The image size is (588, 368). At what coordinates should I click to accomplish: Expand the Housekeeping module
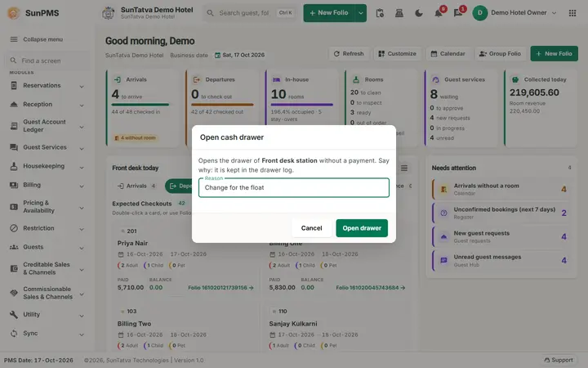pyautogui.click(x=47, y=166)
